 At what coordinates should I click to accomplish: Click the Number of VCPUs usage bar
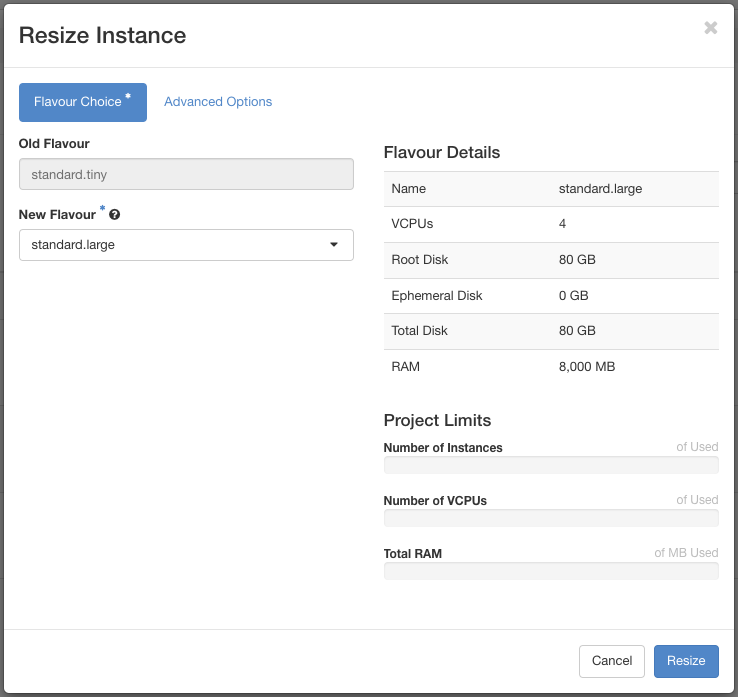pyautogui.click(x=551, y=518)
